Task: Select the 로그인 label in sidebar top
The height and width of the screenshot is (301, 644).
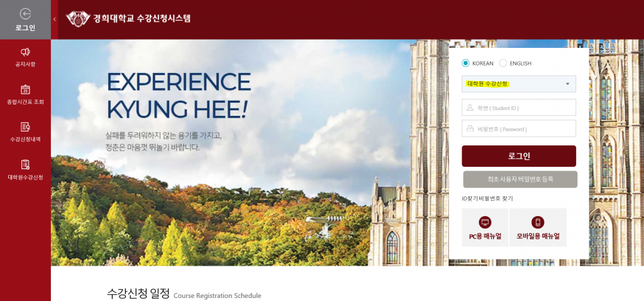Action: click(25, 28)
